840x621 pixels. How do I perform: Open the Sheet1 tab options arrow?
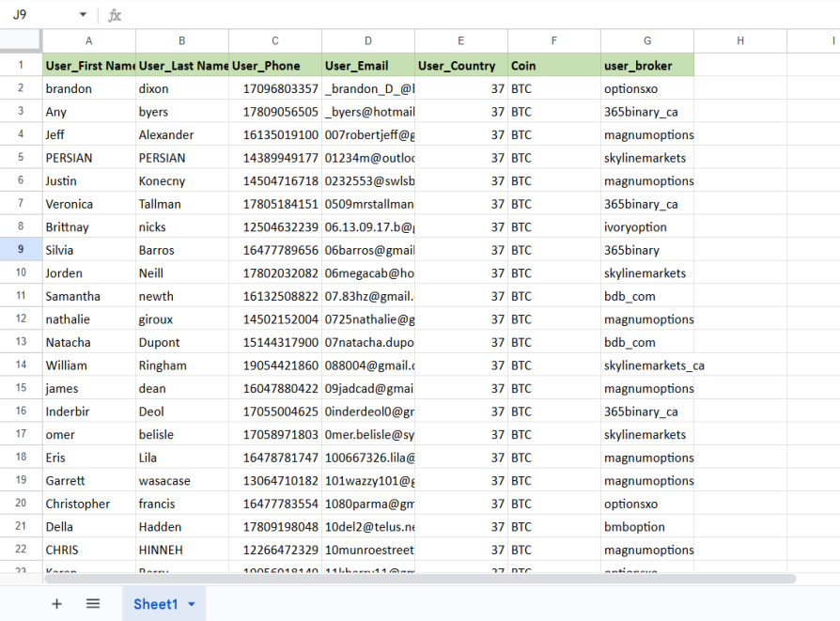[192, 604]
